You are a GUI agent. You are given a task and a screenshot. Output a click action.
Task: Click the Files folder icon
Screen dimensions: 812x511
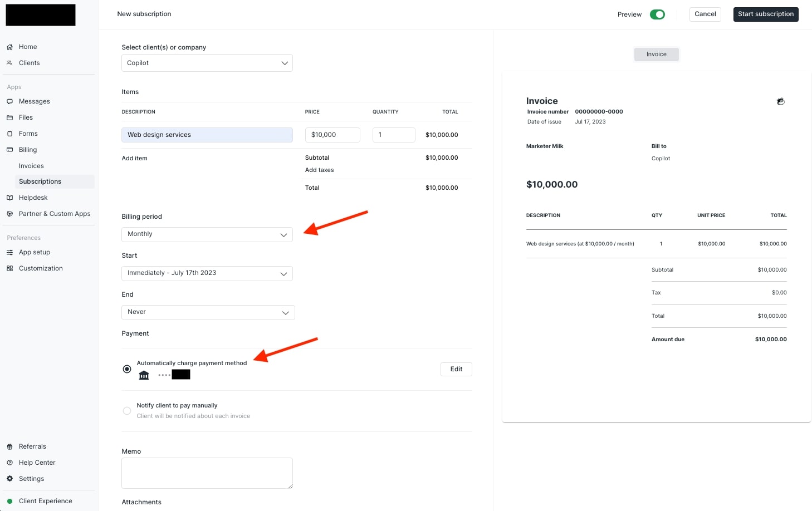(x=9, y=117)
